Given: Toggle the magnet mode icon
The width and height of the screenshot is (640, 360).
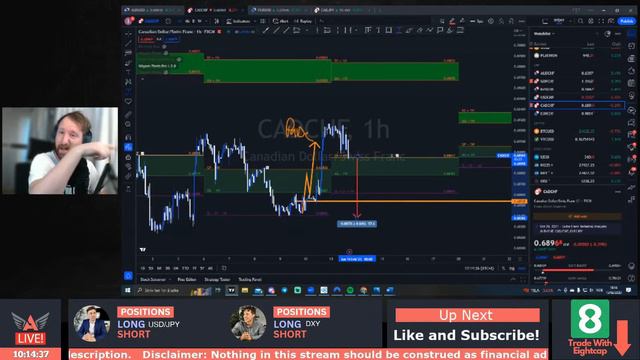Looking at the screenshot, I should click(x=129, y=137).
